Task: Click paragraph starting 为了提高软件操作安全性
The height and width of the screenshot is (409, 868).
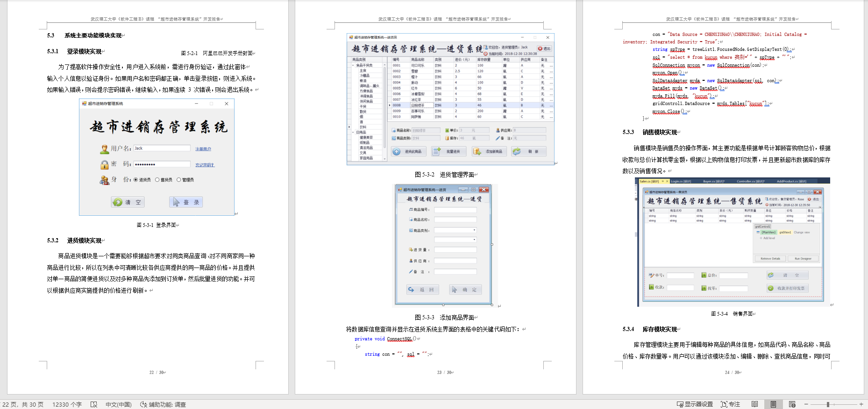Action: point(151,78)
